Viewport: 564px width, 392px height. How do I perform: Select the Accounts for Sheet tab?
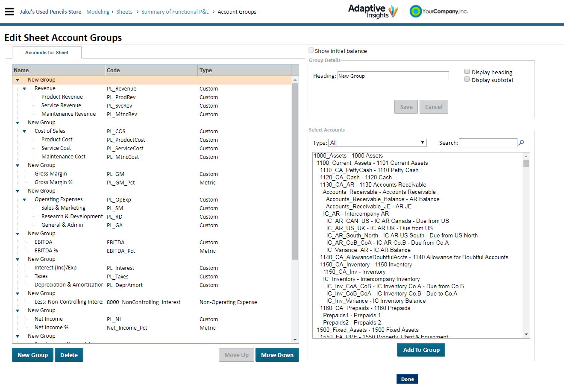pos(47,53)
